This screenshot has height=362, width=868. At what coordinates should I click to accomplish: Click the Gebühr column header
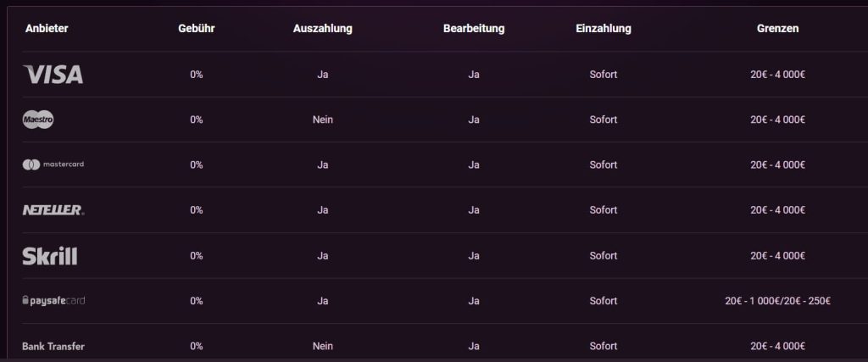click(197, 28)
